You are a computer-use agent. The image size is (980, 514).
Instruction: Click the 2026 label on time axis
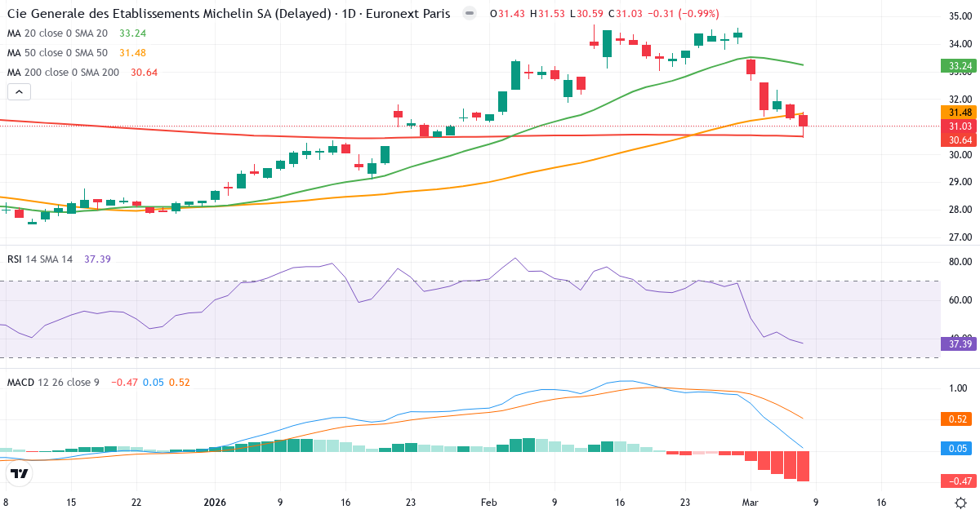pyautogui.click(x=214, y=503)
